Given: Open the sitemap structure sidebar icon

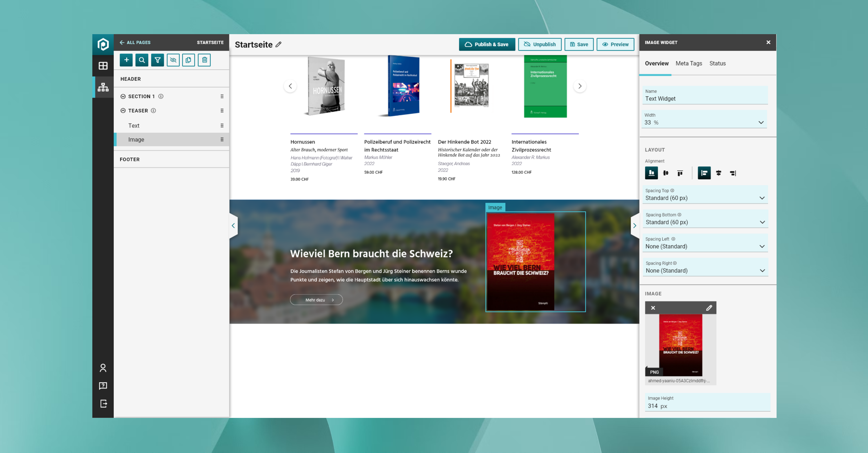Looking at the screenshot, I should (103, 87).
